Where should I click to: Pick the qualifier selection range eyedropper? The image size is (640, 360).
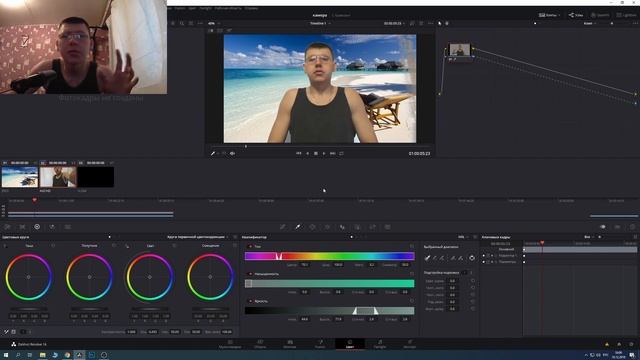(427, 258)
